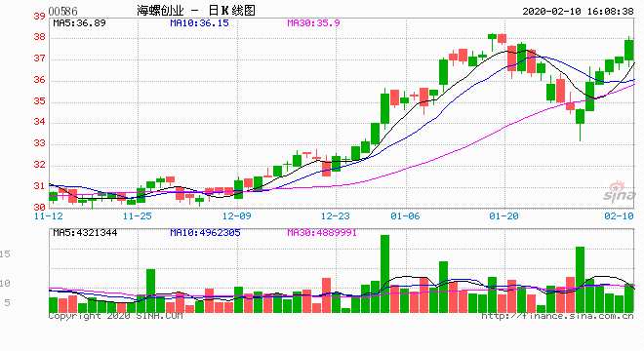Select the MA5:36.89 price legend
The width and height of the screenshot is (644, 351).
(79, 23)
